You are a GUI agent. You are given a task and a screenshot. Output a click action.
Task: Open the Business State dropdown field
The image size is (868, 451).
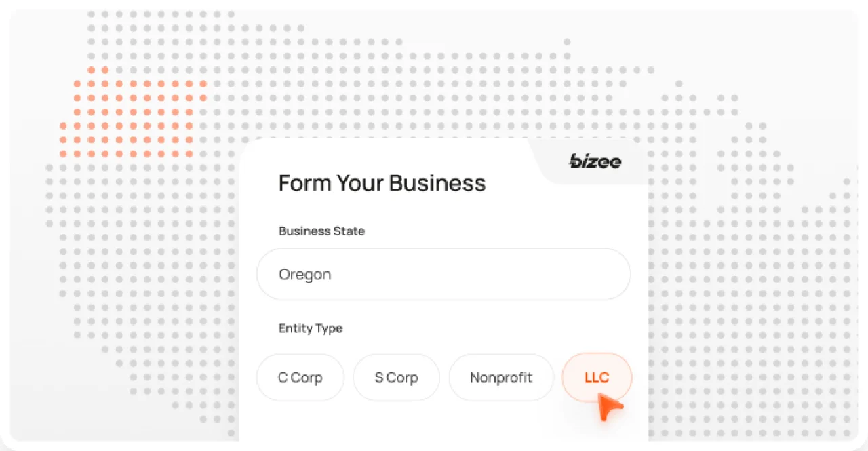click(443, 274)
